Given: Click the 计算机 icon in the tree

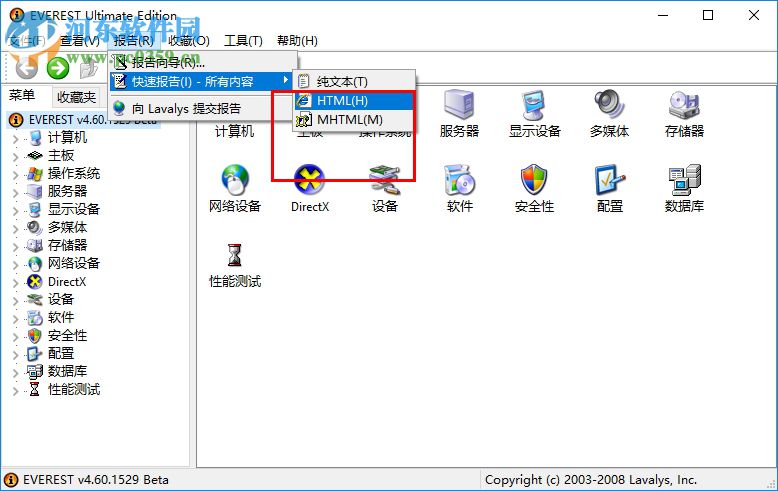Looking at the screenshot, I should point(35,137).
